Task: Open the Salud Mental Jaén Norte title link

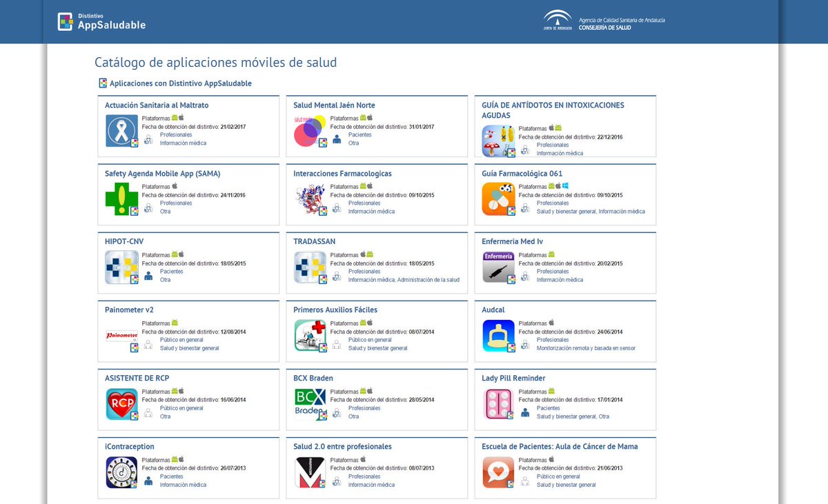Action: point(334,105)
